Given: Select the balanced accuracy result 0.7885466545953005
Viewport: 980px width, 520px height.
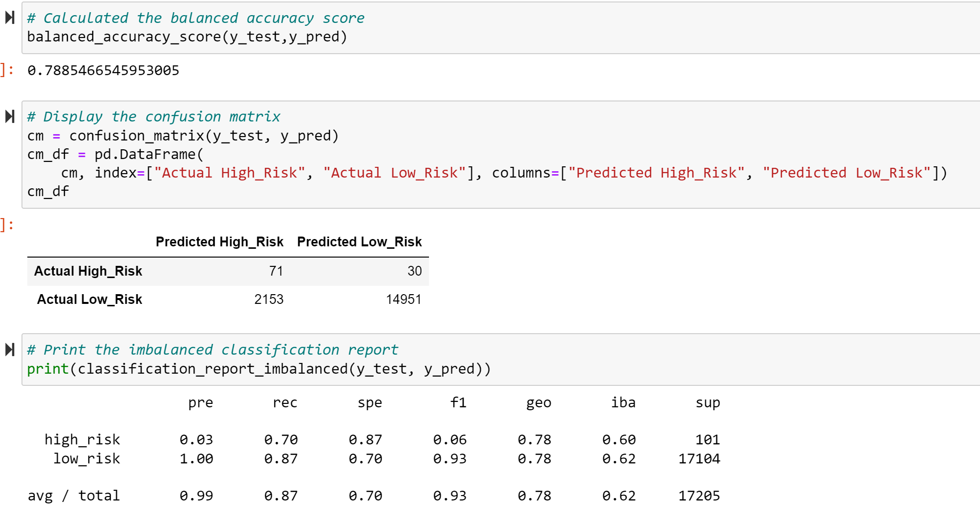Looking at the screenshot, I should [x=103, y=70].
